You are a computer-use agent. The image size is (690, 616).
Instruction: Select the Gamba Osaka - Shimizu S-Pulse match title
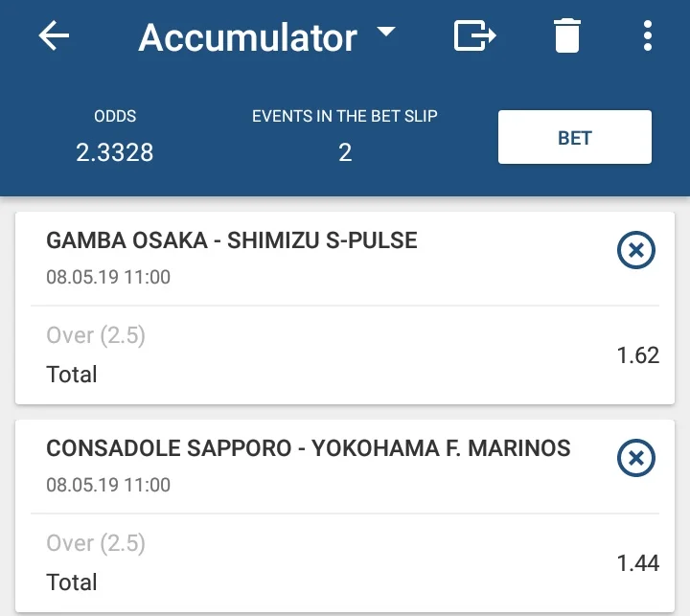tap(232, 240)
